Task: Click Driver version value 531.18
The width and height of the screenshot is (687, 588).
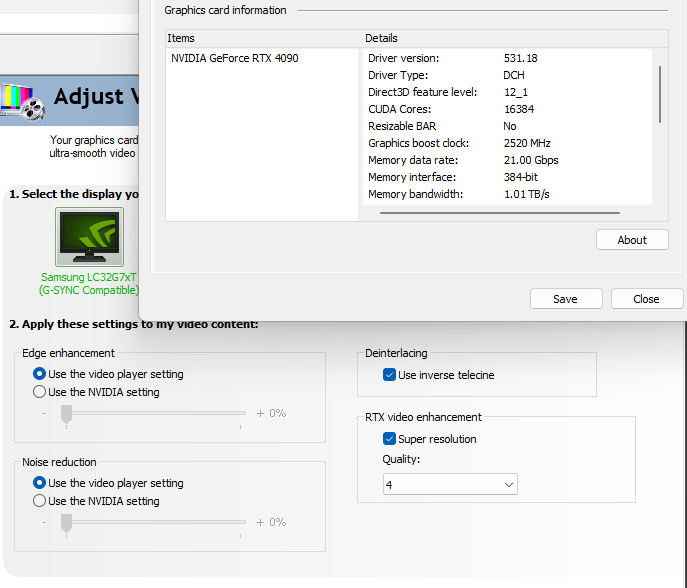Action: (520, 58)
